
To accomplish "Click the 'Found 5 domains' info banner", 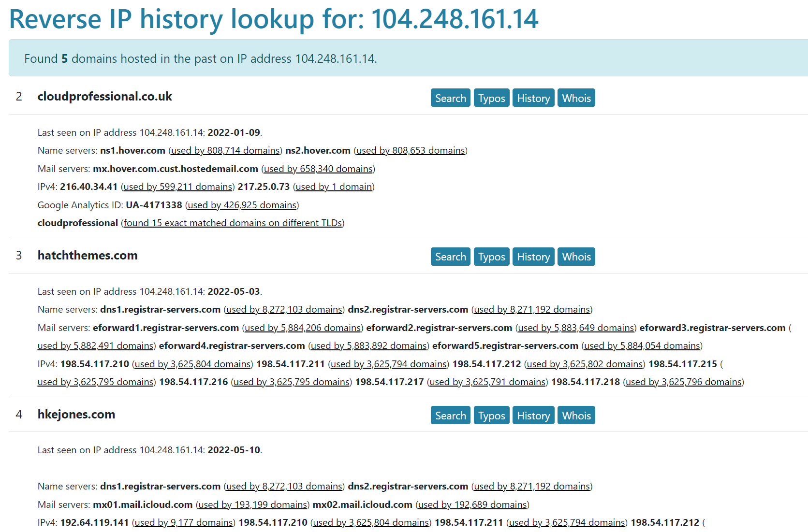I will (408, 58).
